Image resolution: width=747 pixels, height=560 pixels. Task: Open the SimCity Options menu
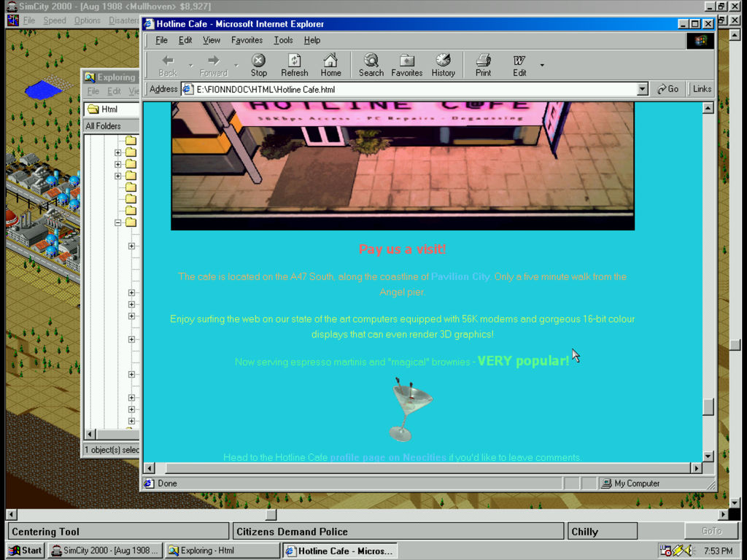coord(88,20)
